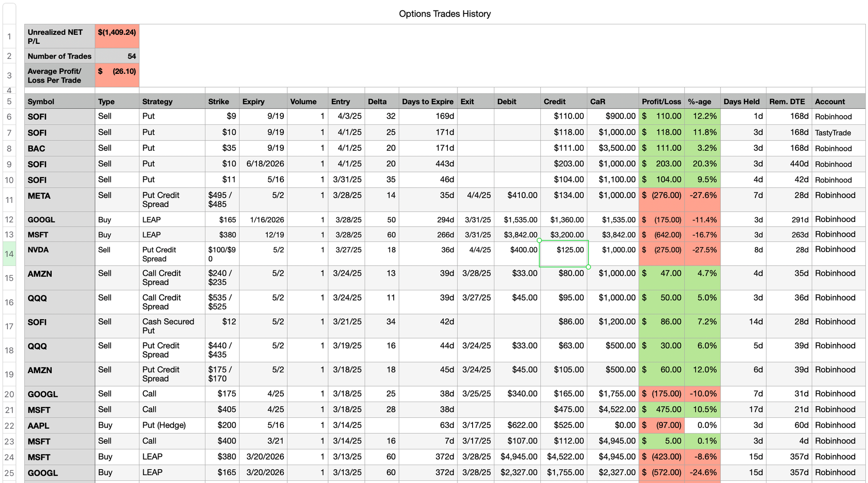Select the Cash Secured Put strategy cell
The image size is (868, 483).
tap(172, 326)
